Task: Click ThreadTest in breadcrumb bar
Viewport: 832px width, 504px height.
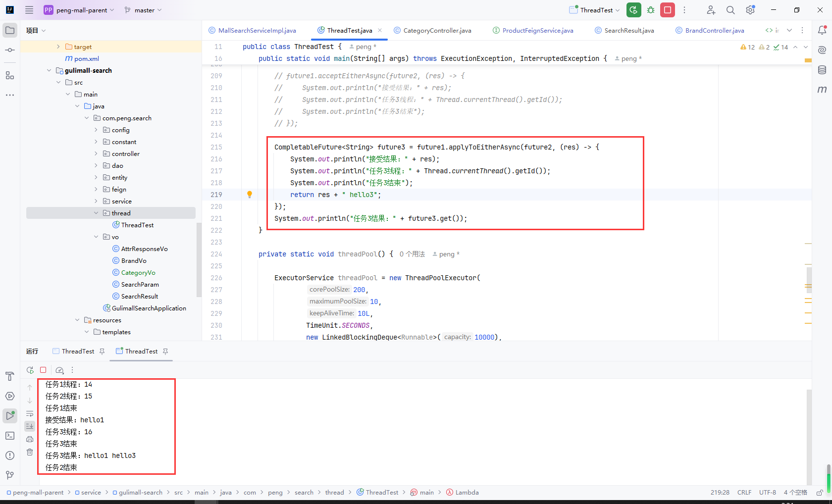Action: click(377, 493)
